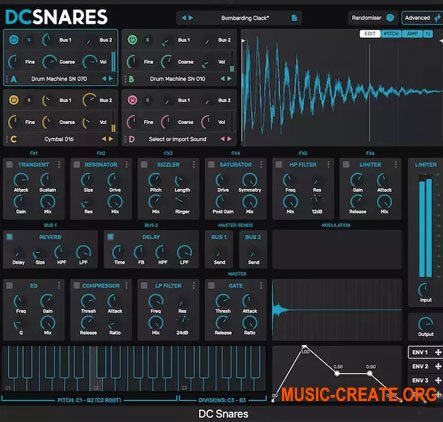The image size is (443, 422).
Task: Disable the Reverb bus checkbox
Action: (9, 237)
